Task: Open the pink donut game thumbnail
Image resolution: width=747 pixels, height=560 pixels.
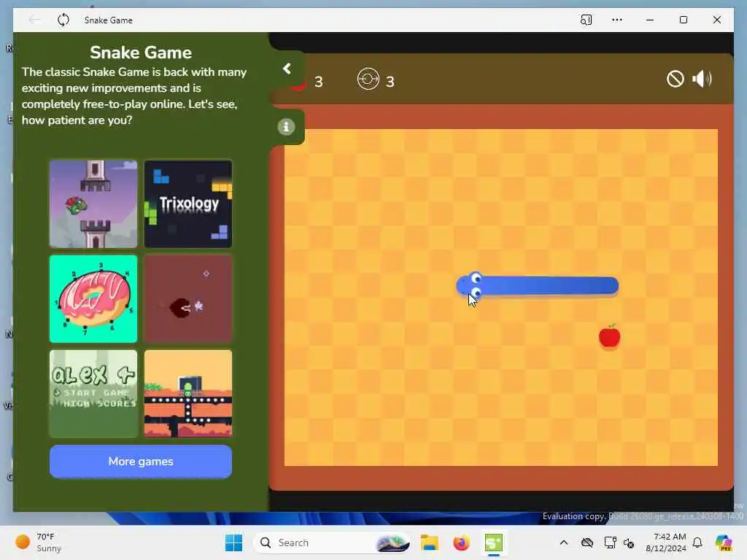Action: (93, 298)
